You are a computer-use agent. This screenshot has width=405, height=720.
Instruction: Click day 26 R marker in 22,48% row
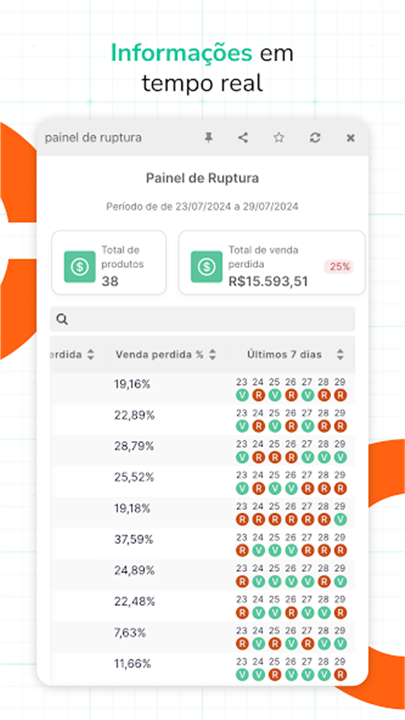coord(291,613)
